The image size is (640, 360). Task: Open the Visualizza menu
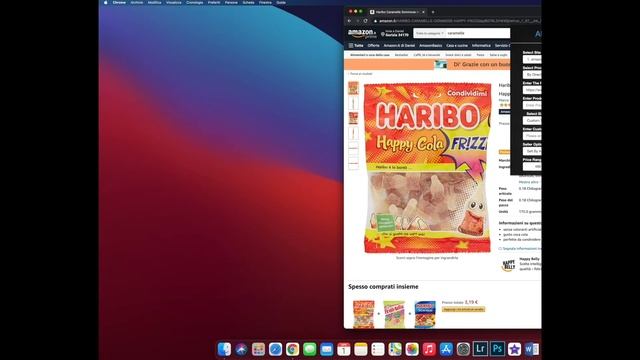coord(173,2)
